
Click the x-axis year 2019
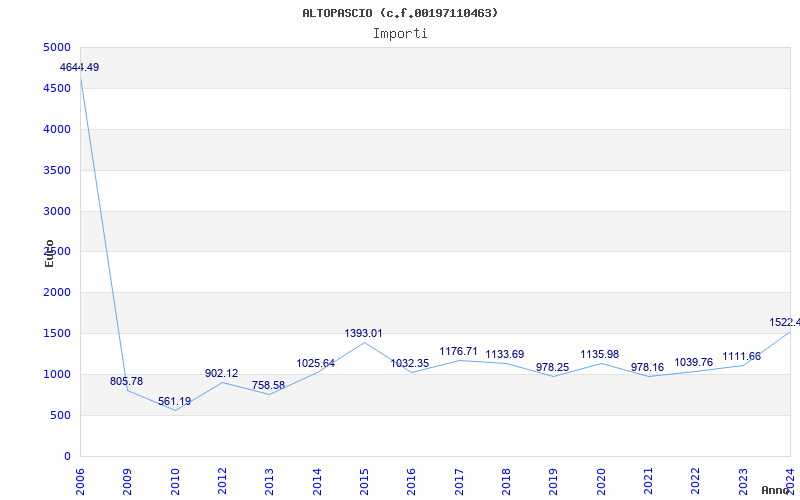[554, 482]
